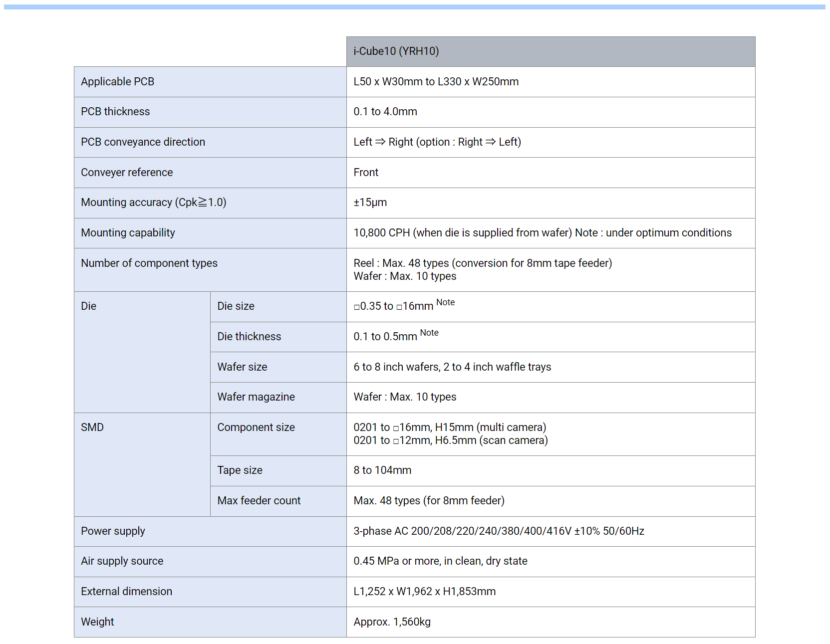
Task: Click the Note superscript beside Die thickness value
Action: point(429,333)
